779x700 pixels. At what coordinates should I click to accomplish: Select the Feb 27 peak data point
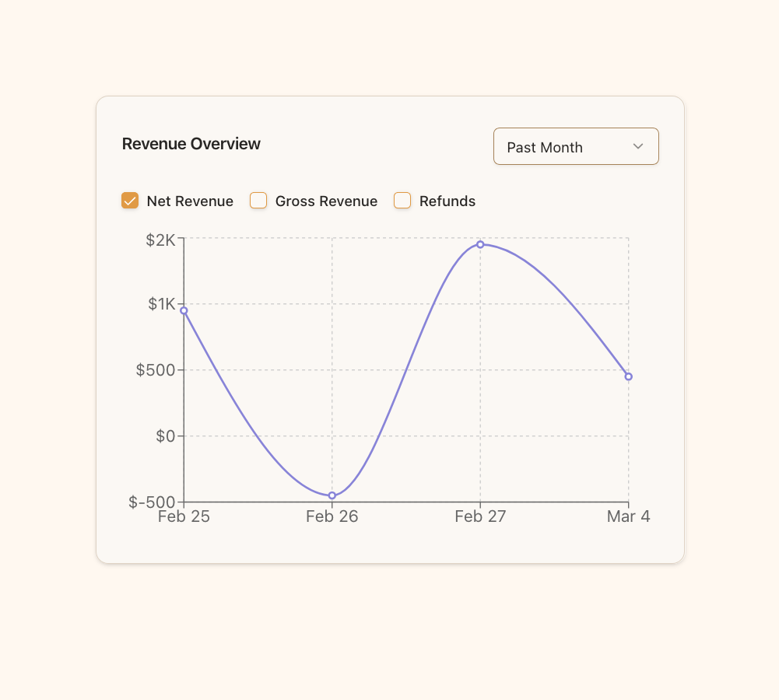coord(480,244)
